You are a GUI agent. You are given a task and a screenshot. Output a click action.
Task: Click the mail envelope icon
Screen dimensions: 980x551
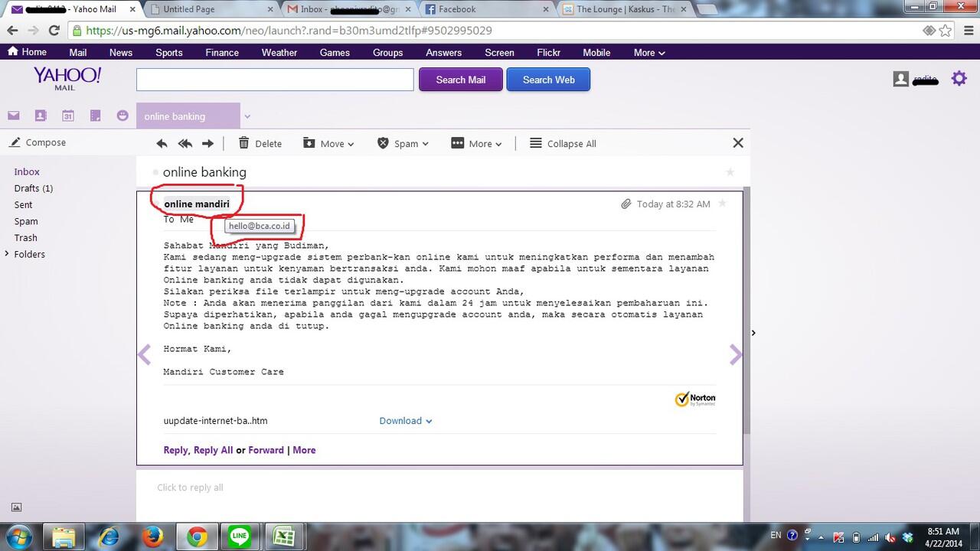coord(14,116)
